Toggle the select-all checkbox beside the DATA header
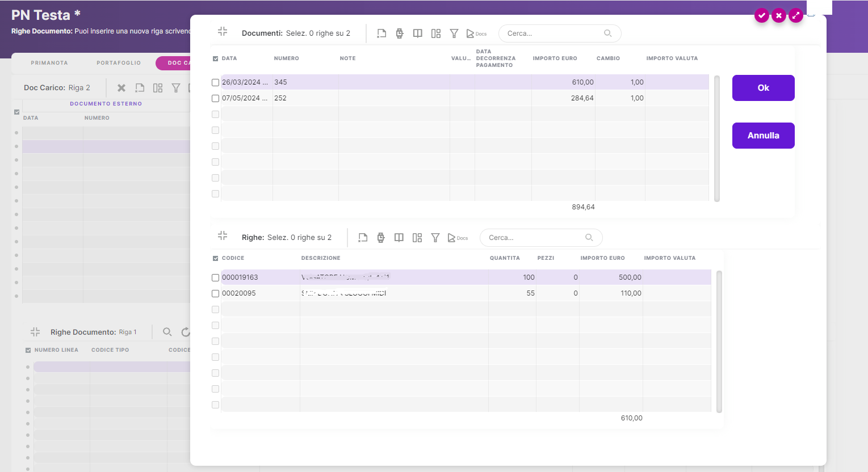 click(x=215, y=58)
